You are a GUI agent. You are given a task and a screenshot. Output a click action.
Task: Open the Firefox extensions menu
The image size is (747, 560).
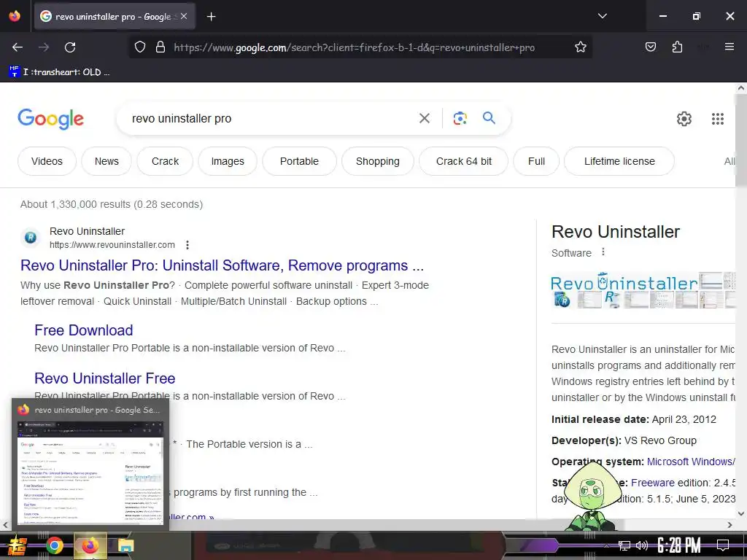pyautogui.click(x=677, y=47)
